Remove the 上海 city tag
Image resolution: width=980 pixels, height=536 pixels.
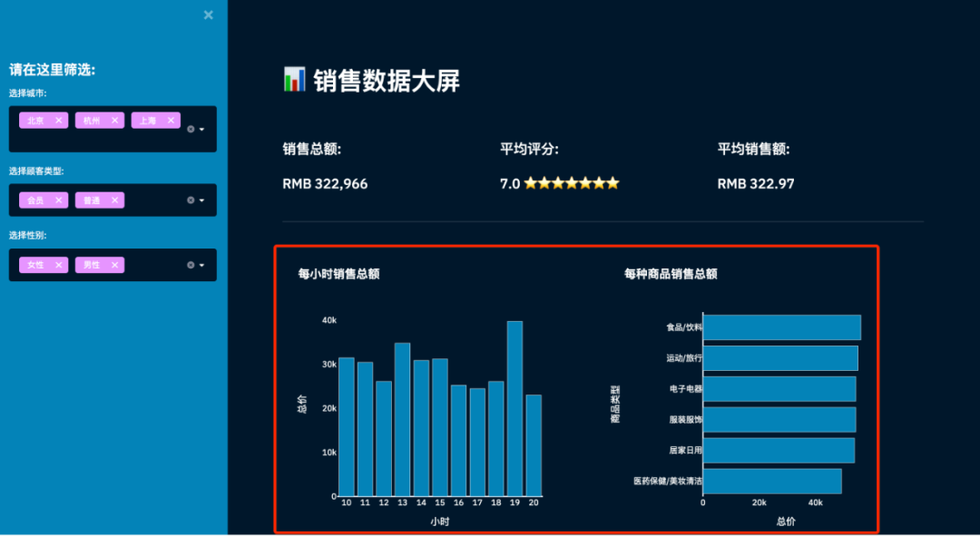coord(171,121)
